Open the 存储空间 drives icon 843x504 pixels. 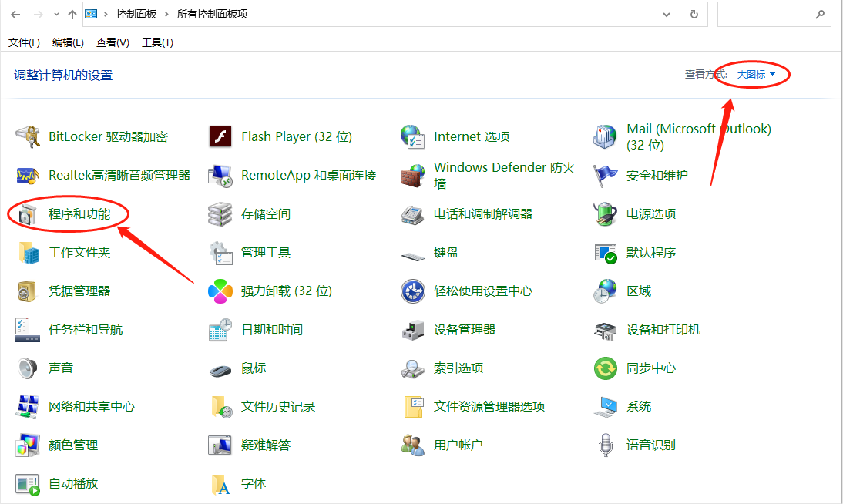click(x=220, y=214)
